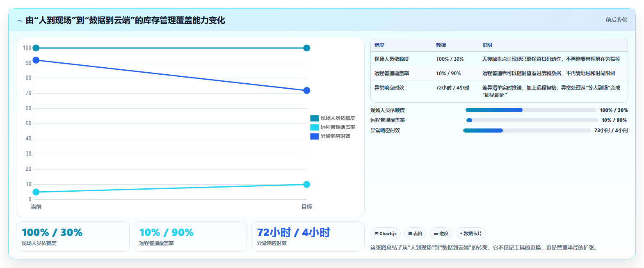The width and height of the screenshot is (644, 268).
Task: Click the 目标 x-axis label
Action: pyautogui.click(x=307, y=207)
